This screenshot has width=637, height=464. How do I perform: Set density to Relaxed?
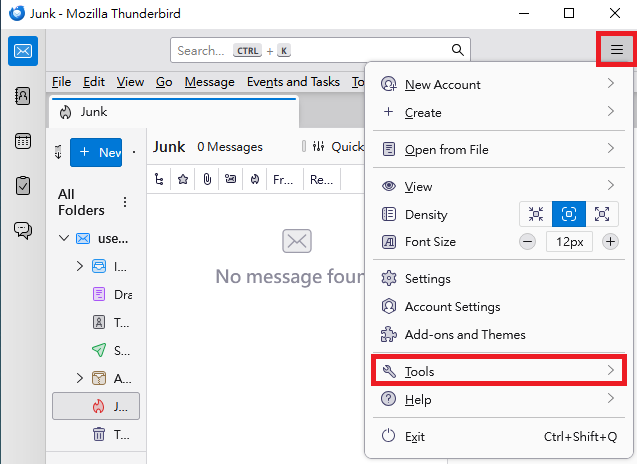point(602,214)
